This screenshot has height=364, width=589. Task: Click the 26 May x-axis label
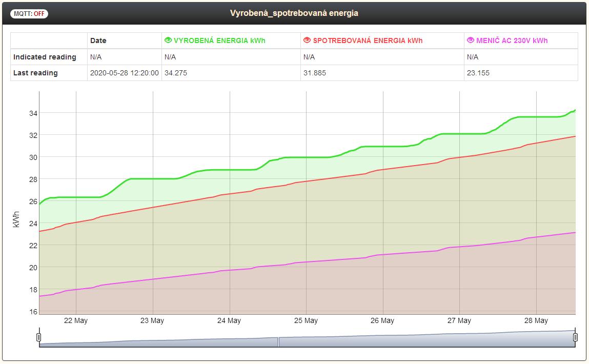tap(382, 320)
